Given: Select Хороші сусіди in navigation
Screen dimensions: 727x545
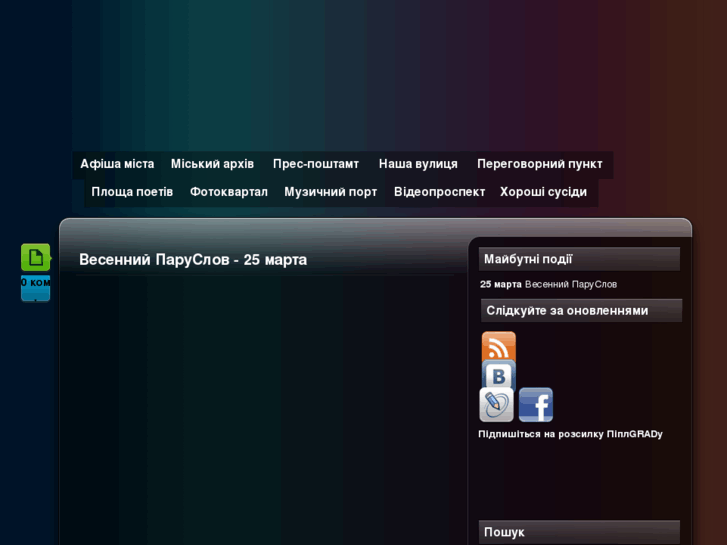Looking at the screenshot, I should [x=543, y=192].
